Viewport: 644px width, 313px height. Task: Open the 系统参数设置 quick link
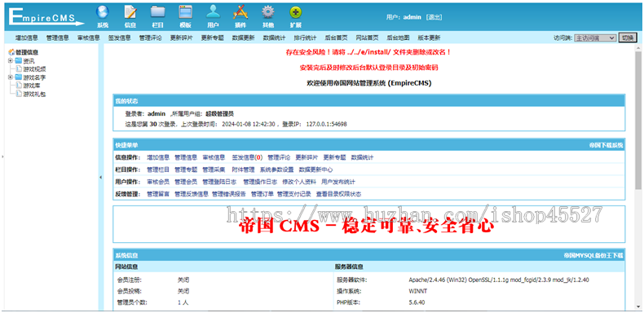(x=276, y=170)
